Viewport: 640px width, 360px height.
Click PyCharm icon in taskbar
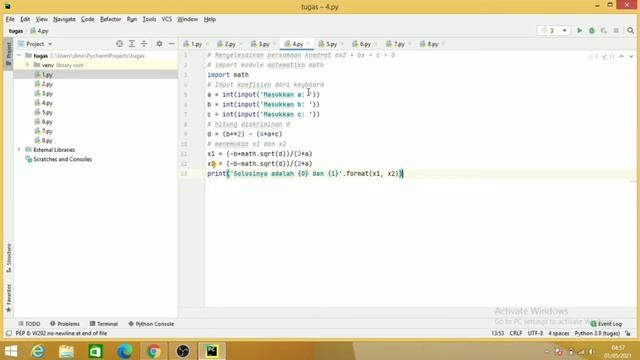[212, 351]
